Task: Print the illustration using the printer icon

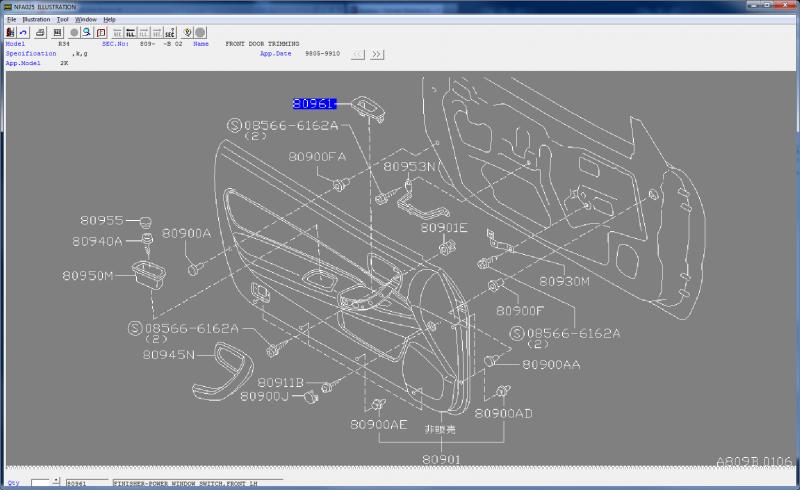Action: [x=40, y=32]
